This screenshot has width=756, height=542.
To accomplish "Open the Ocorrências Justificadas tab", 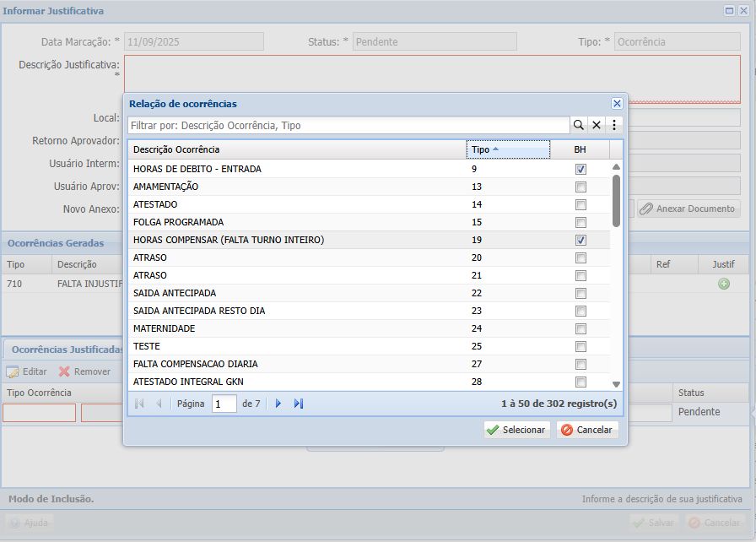I will pos(67,350).
